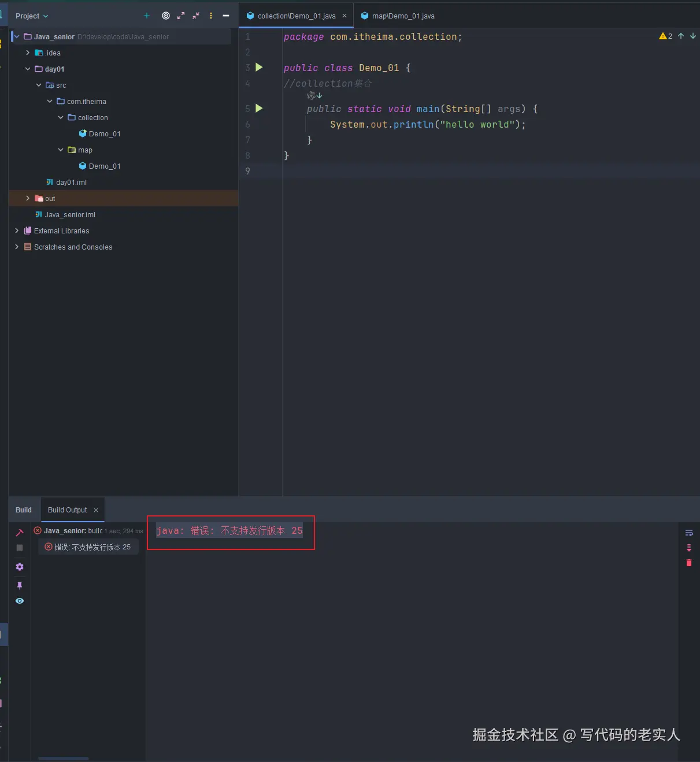
Task: Toggle the soft-wrap icon in build output
Action: pyautogui.click(x=689, y=533)
